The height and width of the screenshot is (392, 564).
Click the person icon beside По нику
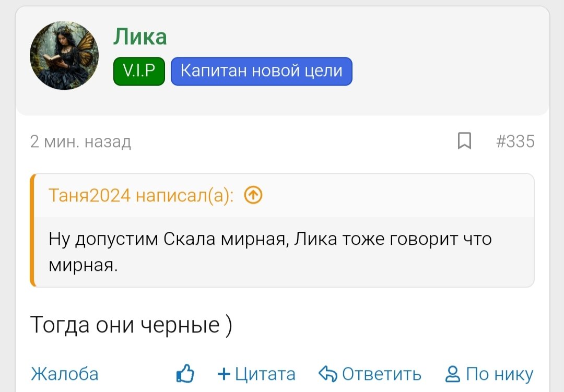click(x=452, y=374)
